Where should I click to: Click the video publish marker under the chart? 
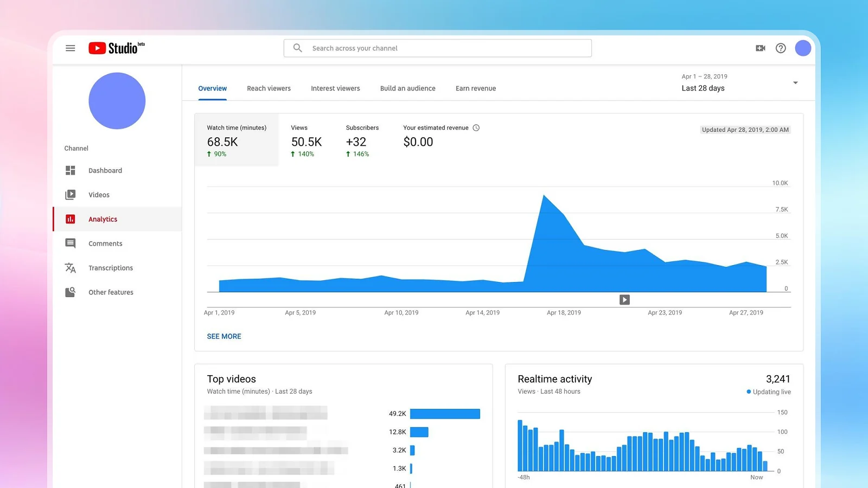tap(624, 300)
